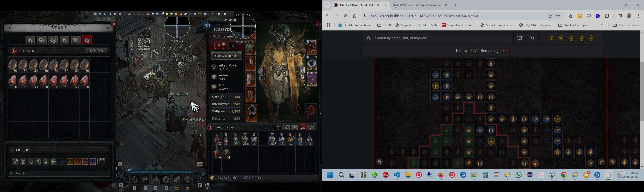The height and width of the screenshot is (192, 644).
Task: Toggle the weapons filter in stash Filters
Action: click(15, 162)
